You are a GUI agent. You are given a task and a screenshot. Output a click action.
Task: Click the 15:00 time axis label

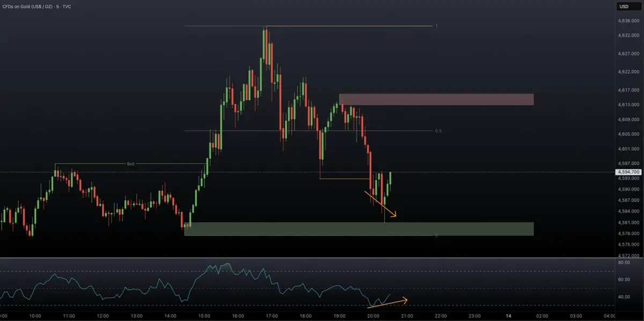(204, 316)
